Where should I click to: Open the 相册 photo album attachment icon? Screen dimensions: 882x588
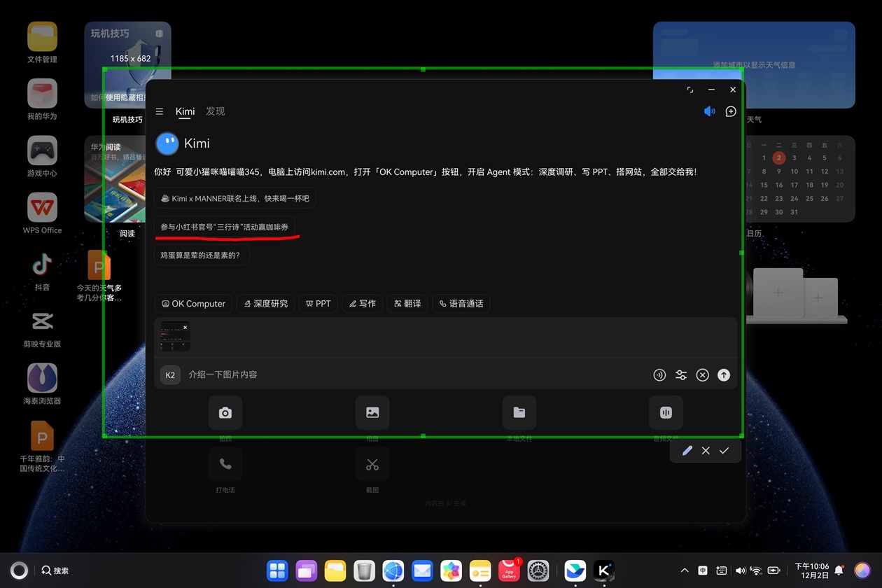coord(372,412)
